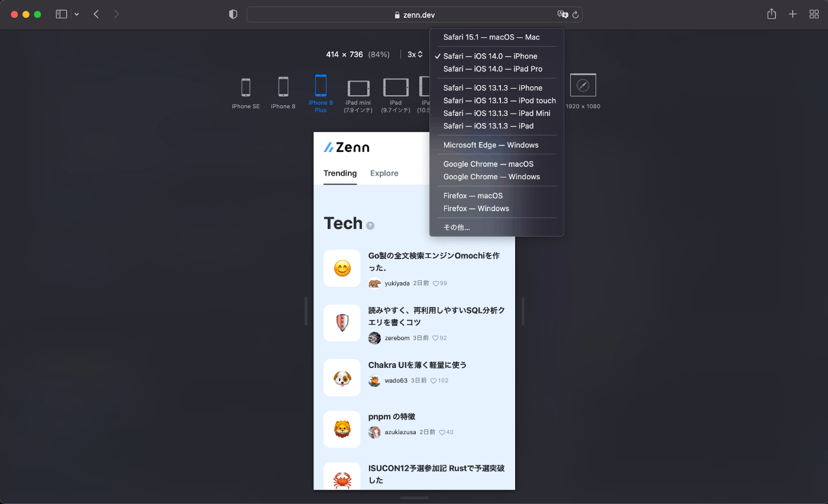Go forward with the forward arrow
This screenshot has height=504, width=828.
[x=117, y=14]
